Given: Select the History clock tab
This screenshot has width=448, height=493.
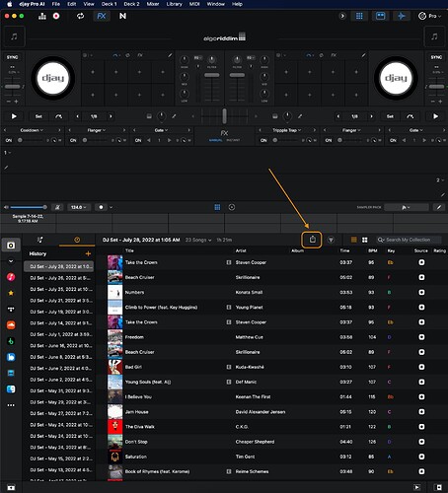Looking at the screenshot, I should [77, 240].
